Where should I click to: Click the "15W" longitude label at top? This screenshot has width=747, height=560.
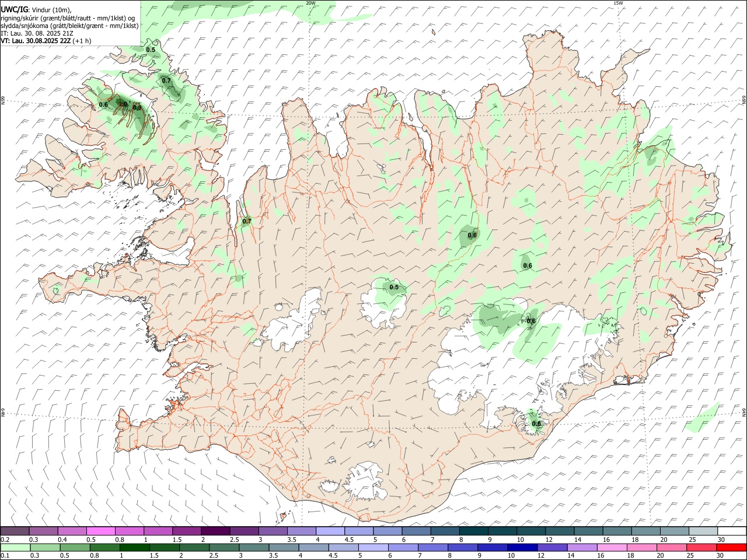point(618,3)
